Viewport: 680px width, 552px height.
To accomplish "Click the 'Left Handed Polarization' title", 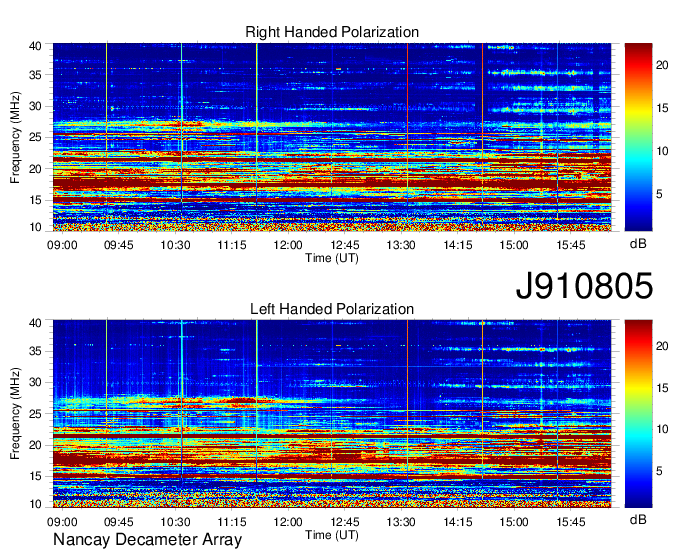I will tap(332, 309).
